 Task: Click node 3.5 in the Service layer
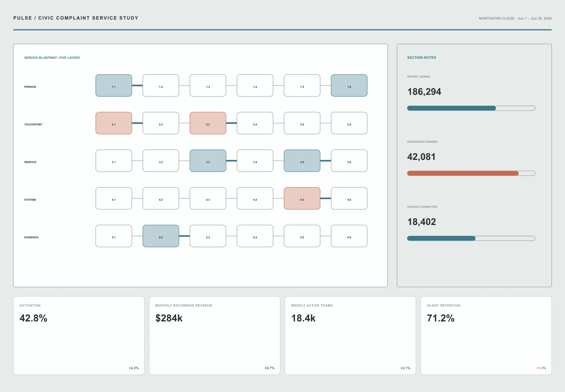[x=302, y=161]
